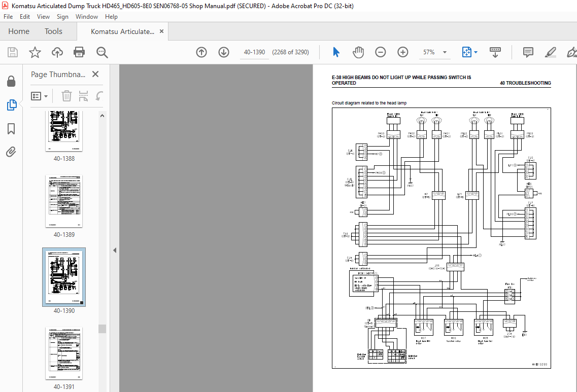Click the page number field 40-1390
577x392 pixels.
click(x=254, y=52)
